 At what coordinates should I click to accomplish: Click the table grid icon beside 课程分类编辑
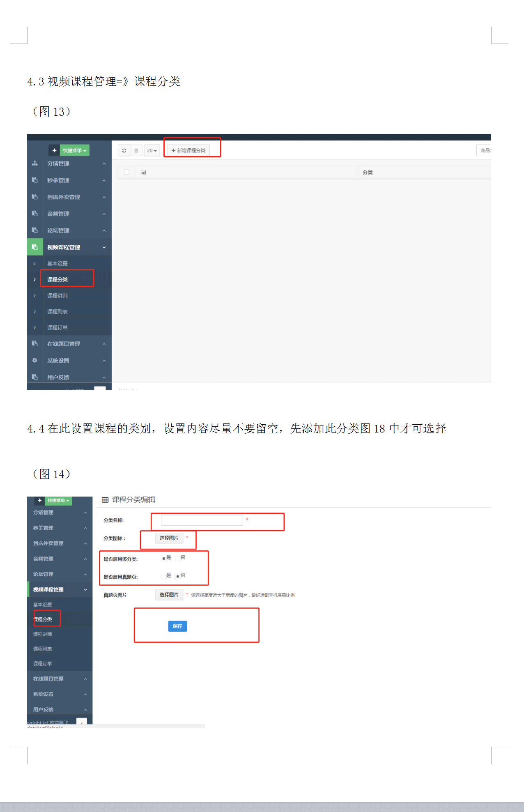click(x=105, y=500)
